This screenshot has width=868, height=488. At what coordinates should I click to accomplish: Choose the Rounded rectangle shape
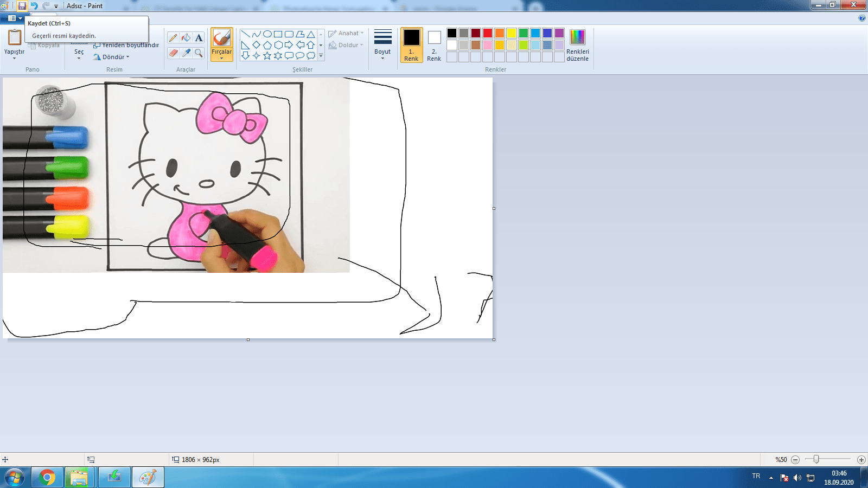click(x=289, y=34)
